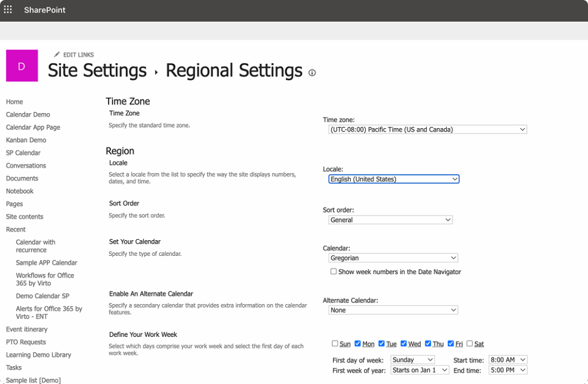Expand the Locale dropdown list
The width and height of the screenshot is (588, 384).
(394, 179)
